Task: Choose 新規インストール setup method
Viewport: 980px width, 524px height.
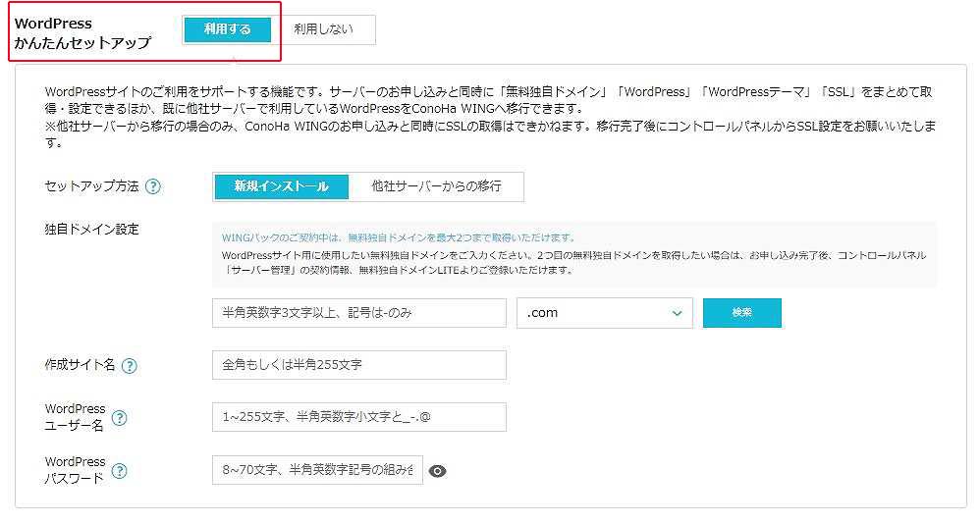Action: (281, 186)
